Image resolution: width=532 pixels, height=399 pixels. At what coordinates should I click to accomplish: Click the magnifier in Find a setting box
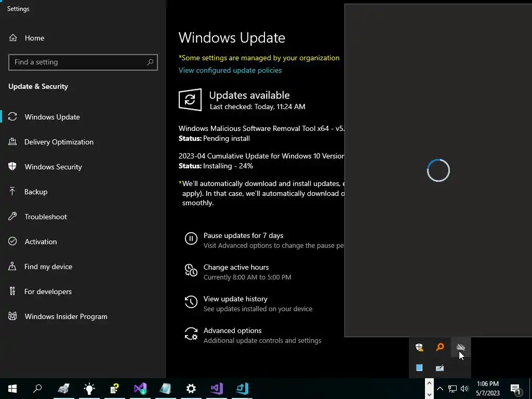click(150, 62)
